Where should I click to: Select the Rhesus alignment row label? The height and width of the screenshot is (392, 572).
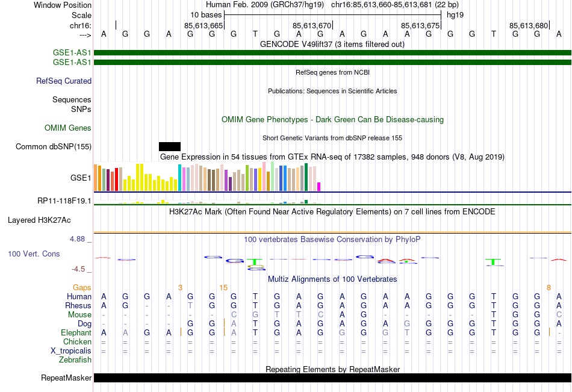(78, 305)
